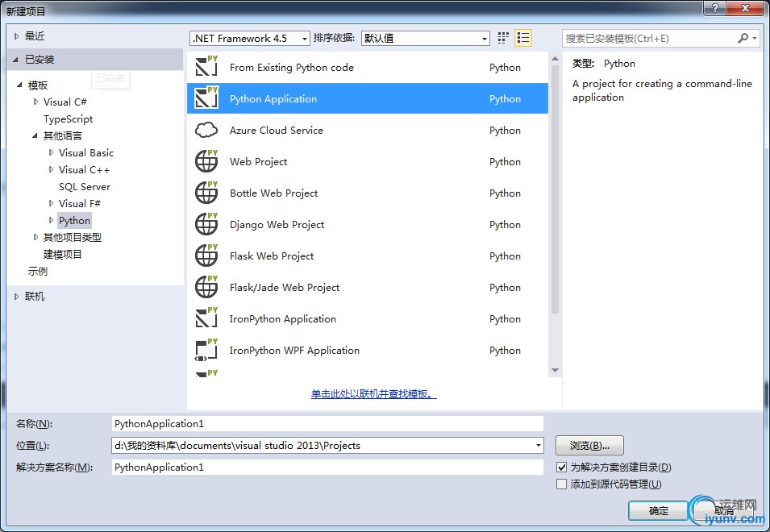Select the Bottle Web Project template name

[273, 193]
